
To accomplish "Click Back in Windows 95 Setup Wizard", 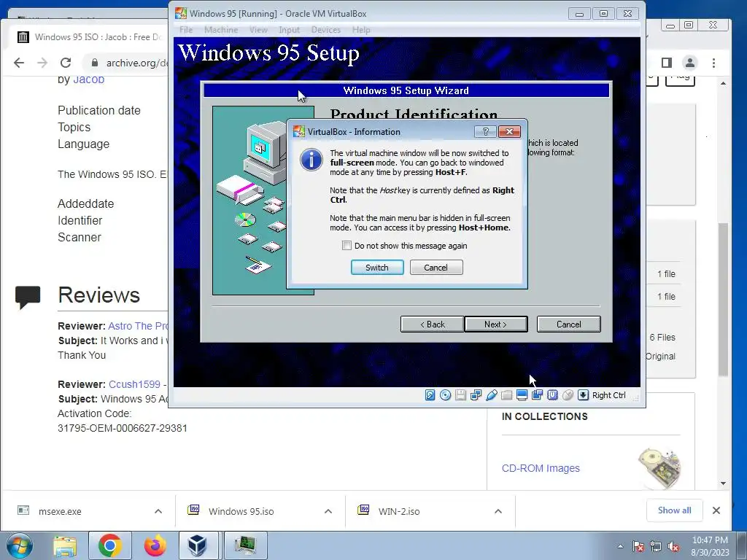I will click(x=432, y=324).
